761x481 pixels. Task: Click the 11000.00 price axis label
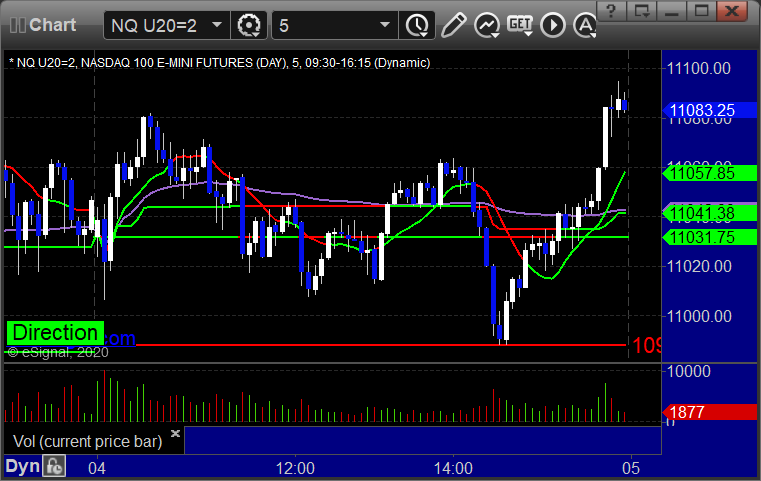tap(699, 316)
